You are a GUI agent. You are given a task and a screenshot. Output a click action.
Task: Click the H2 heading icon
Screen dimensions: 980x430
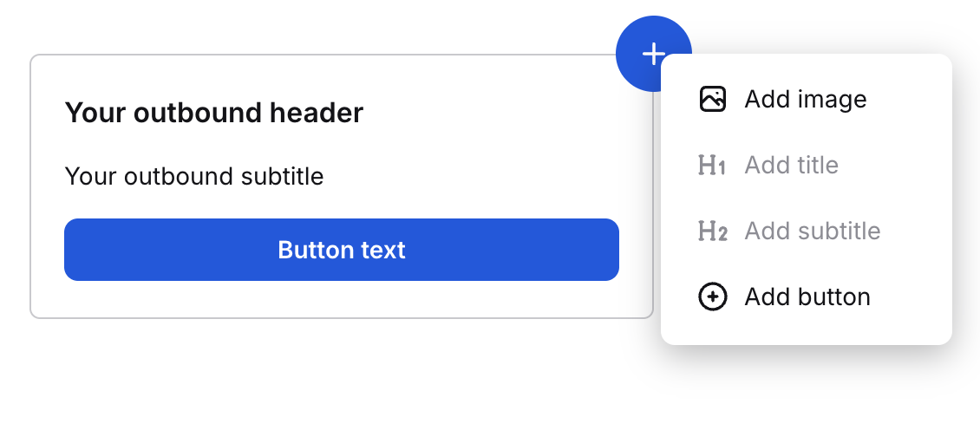pos(712,231)
